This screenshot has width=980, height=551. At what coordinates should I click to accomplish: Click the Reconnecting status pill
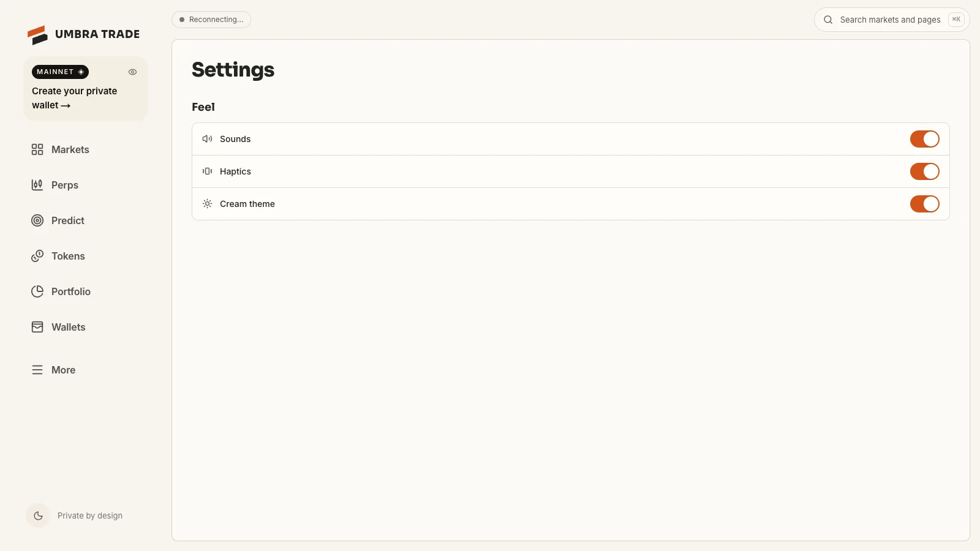click(x=211, y=20)
